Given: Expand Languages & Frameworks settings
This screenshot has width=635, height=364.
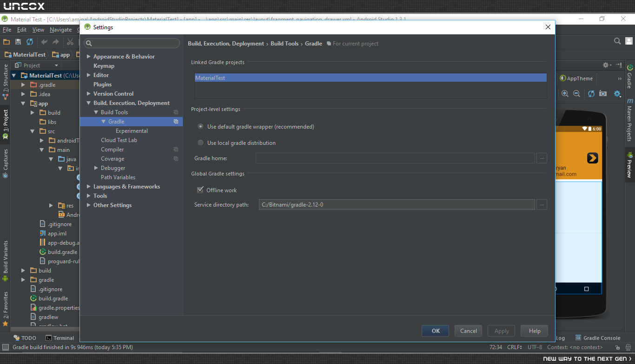Looking at the screenshot, I should (x=89, y=187).
